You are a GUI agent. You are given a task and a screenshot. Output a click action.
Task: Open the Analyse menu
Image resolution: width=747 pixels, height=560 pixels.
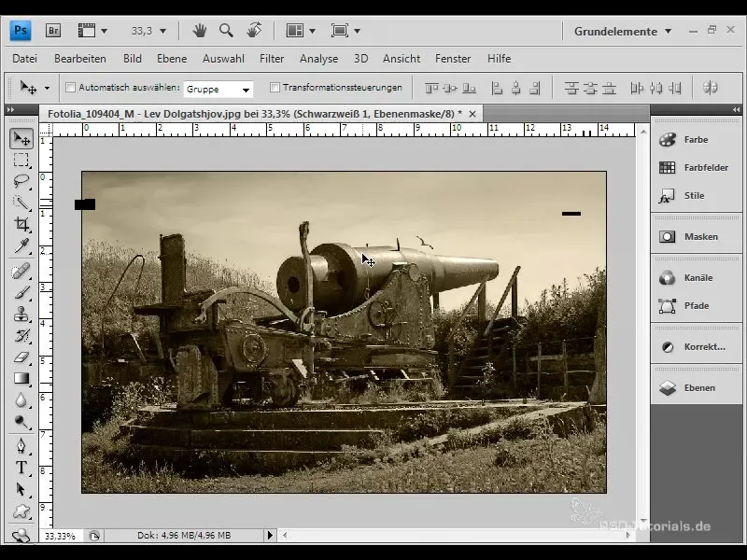(x=318, y=59)
